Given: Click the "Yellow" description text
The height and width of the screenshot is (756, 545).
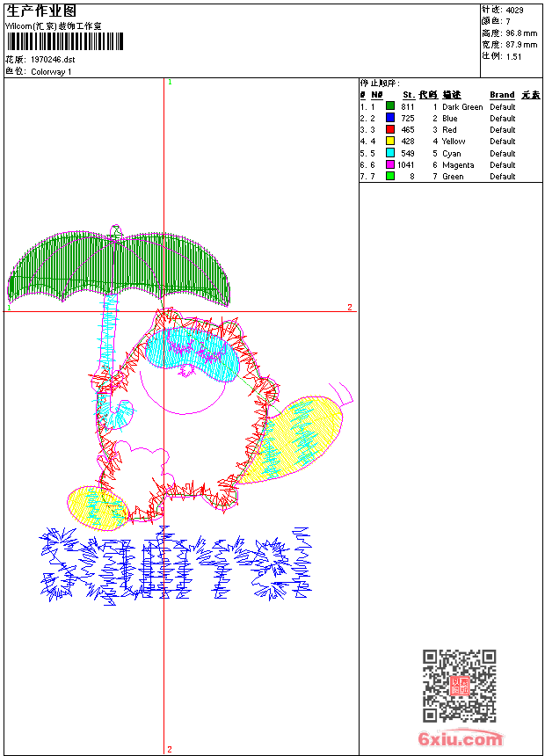Looking at the screenshot, I should pyautogui.click(x=454, y=142).
